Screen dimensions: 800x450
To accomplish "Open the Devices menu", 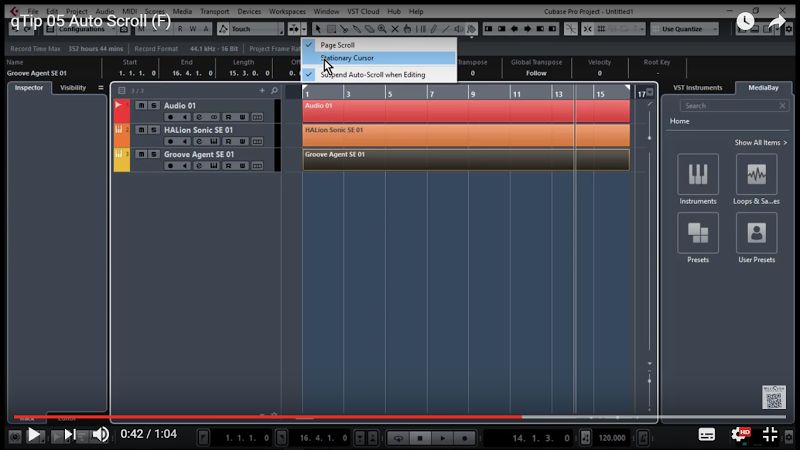I will pyautogui.click(x=249, y=11).
